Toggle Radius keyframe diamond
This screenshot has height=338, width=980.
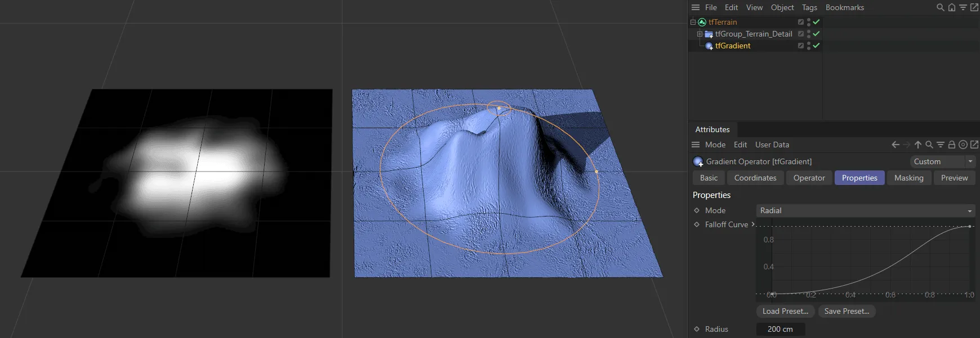pos(697,329)
